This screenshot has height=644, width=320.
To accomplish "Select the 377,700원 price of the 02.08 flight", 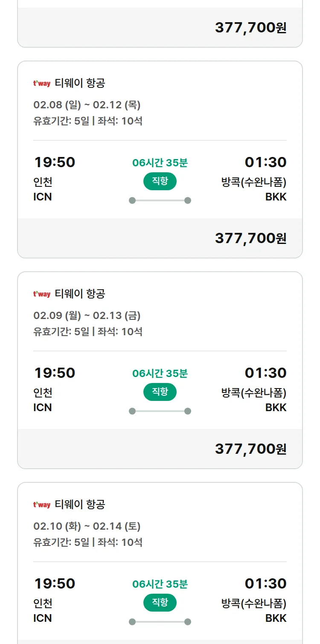I will pos(250,238).
